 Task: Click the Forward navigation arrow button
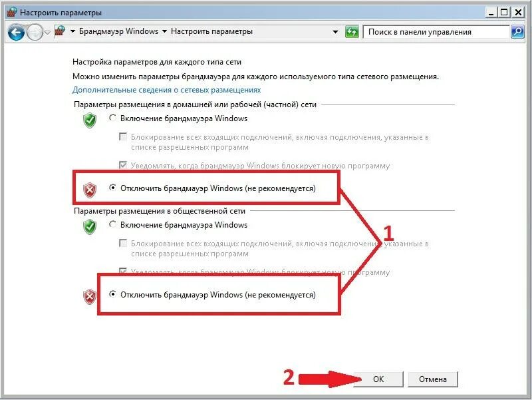click(x=35, y=33)
